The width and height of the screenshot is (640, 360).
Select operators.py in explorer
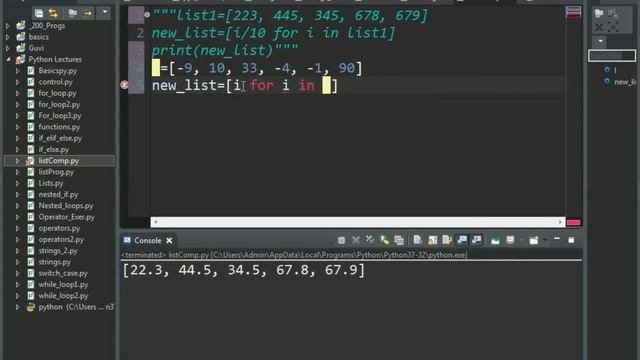click(x=59, y=228)
